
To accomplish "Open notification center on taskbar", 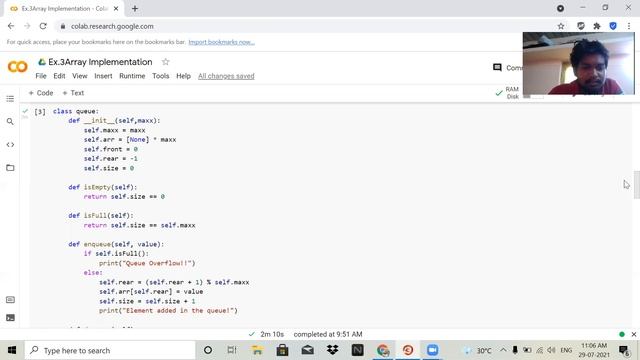I will [x=623, y=350].
